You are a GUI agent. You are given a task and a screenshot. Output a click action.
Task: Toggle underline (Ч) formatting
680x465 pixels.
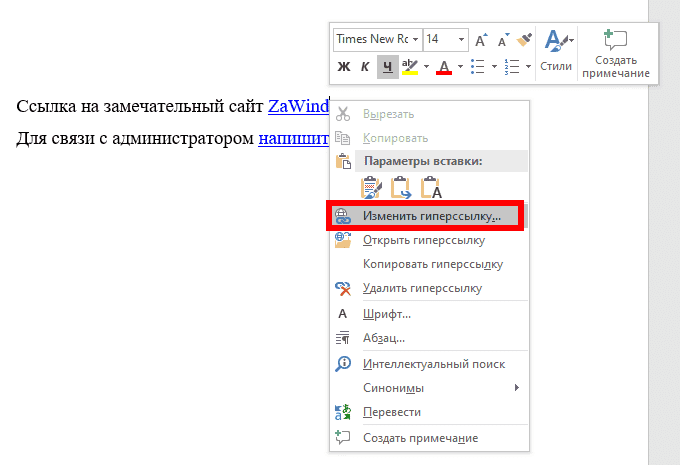(x=388, y=67)
